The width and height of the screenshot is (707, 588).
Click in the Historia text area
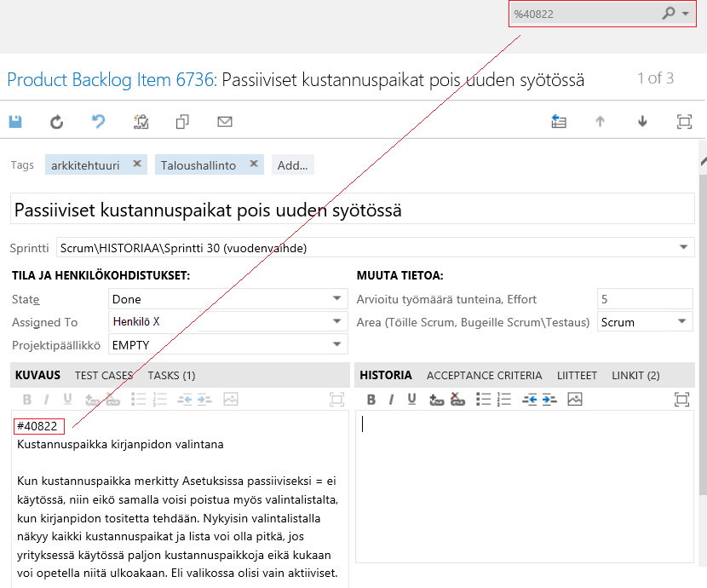tap(525, 486)
